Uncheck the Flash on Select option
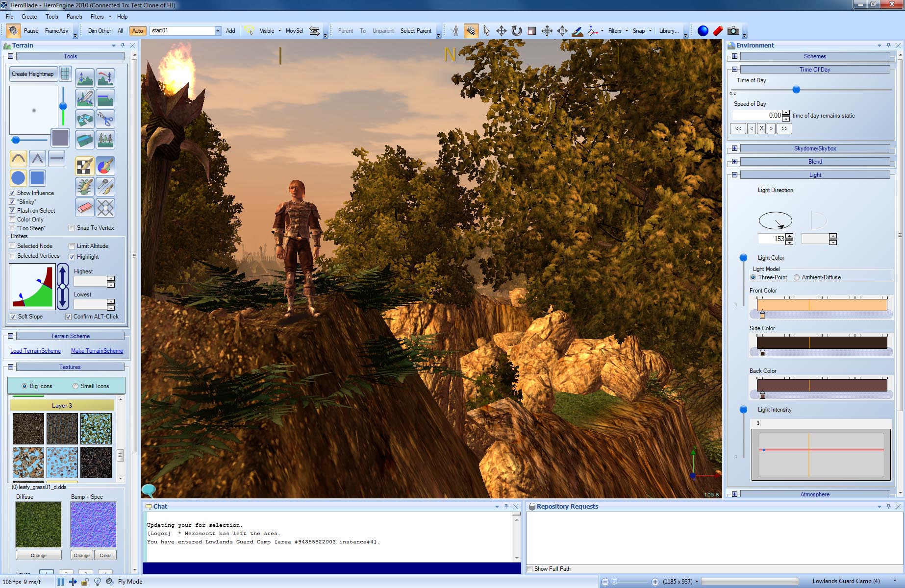905x588 pixels. tap(12, 211)
